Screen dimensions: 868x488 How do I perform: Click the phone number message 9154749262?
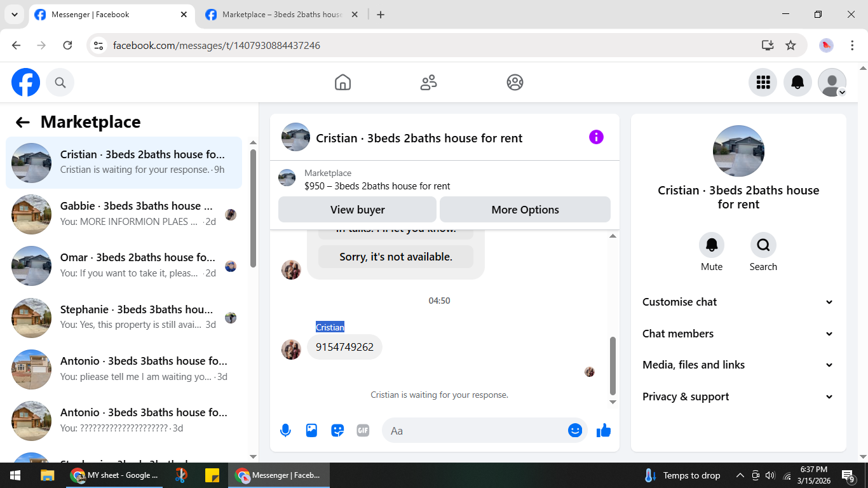tap(344, 347)
